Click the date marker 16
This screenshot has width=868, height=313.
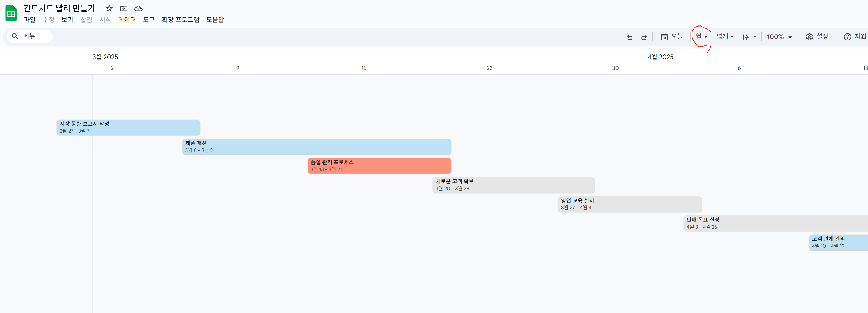pyautogui.click(x=364, y=68)
